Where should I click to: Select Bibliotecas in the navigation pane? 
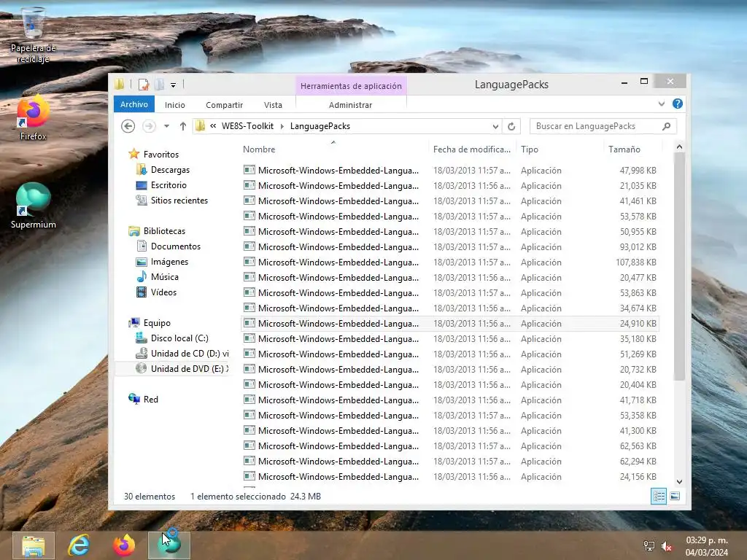pos(164,231)
